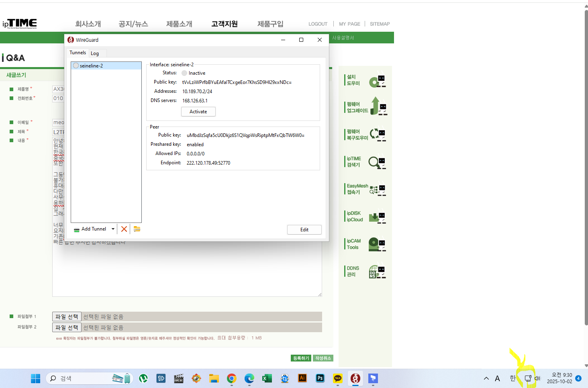Viewport: 588px width, 388px height.
Task: Open the 공지/뉴스 menu
Action: [133, 24]
